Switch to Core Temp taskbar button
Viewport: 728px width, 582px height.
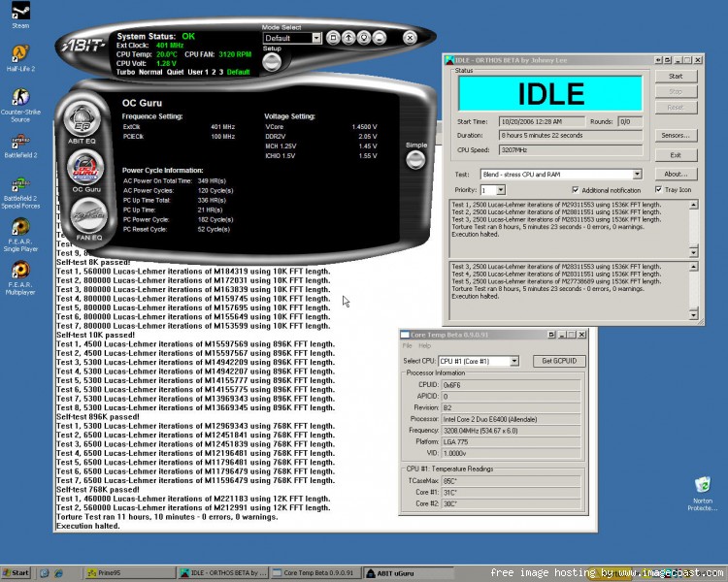click(x=316, y=573)
